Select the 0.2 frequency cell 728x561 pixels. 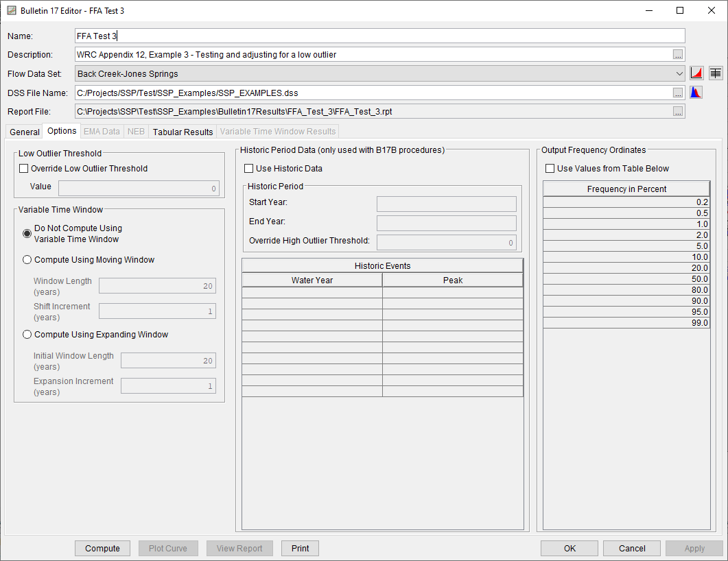pyautogui.click(x=626, y=202)
